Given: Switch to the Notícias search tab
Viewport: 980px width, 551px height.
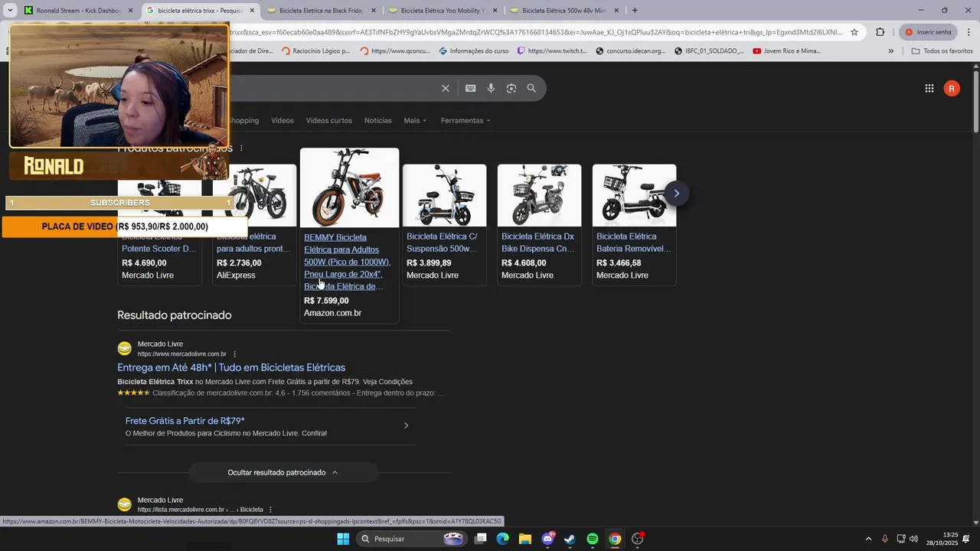Looking at the screenshot, I should tap(377, 120).
